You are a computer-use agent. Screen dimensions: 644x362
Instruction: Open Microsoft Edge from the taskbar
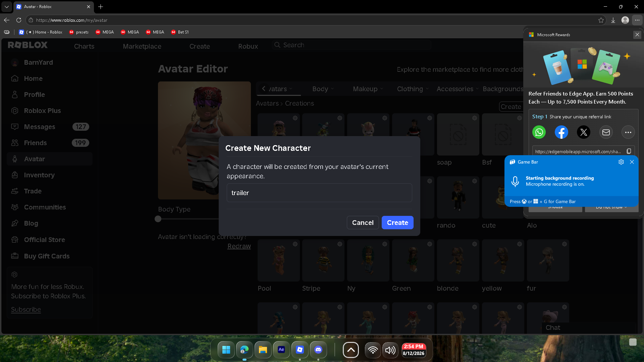[245, 350]
